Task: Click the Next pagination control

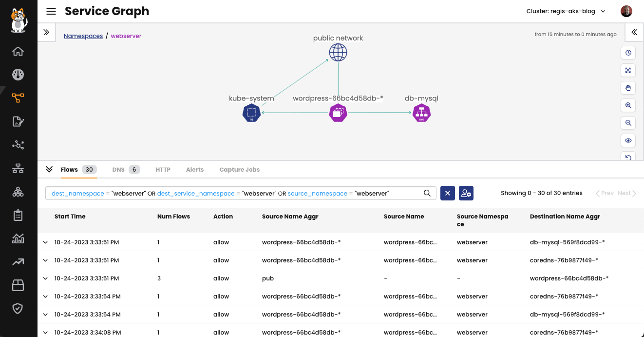Action: pyautogui.click(x=625, y=193)
